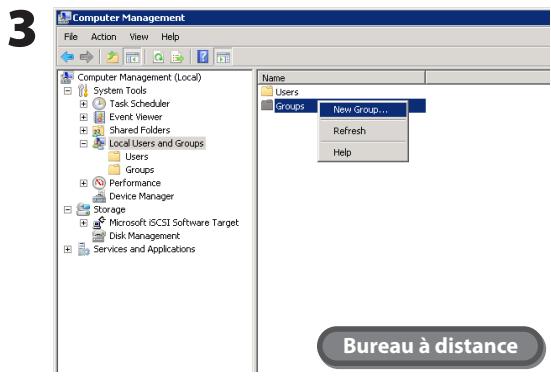Click the Task Scheduler clock icon

coord(99,104)
